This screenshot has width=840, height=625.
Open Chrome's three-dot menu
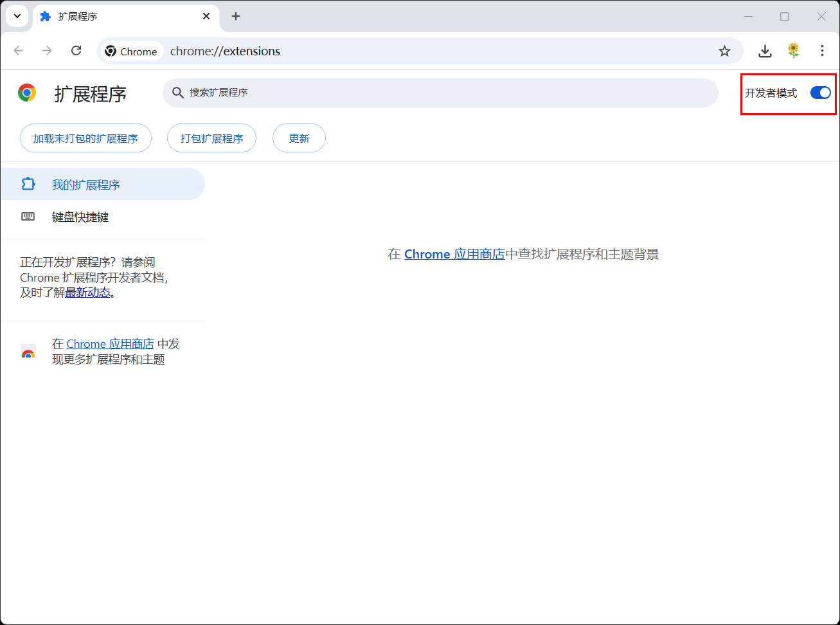point(822,51)
